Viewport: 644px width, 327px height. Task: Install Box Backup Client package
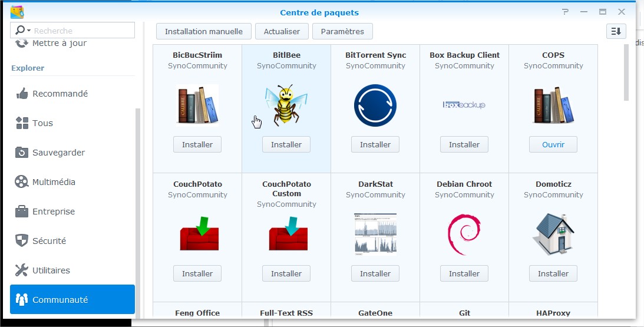point(464,144)
